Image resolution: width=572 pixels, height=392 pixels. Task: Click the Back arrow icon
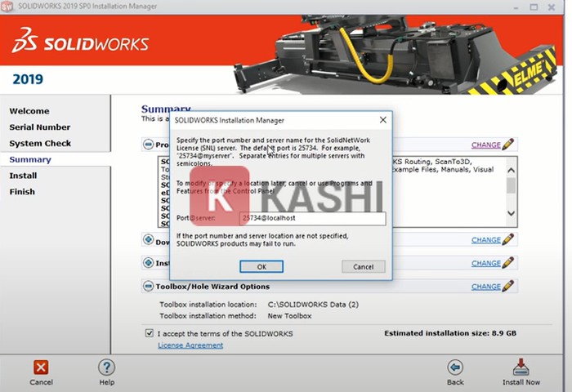coord(455,367)
